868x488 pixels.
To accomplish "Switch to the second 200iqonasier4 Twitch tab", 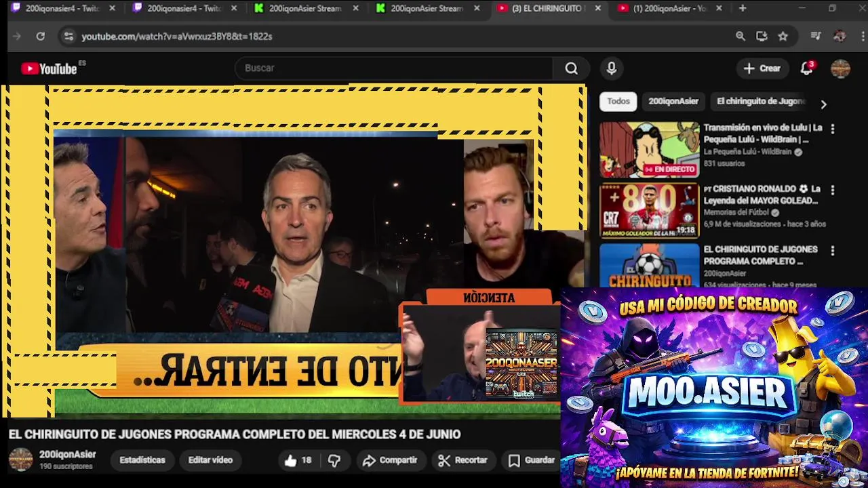I will (184, 8).
